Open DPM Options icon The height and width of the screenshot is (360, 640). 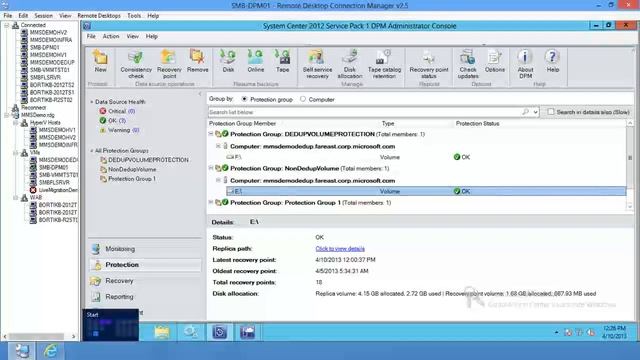(495, 61)
